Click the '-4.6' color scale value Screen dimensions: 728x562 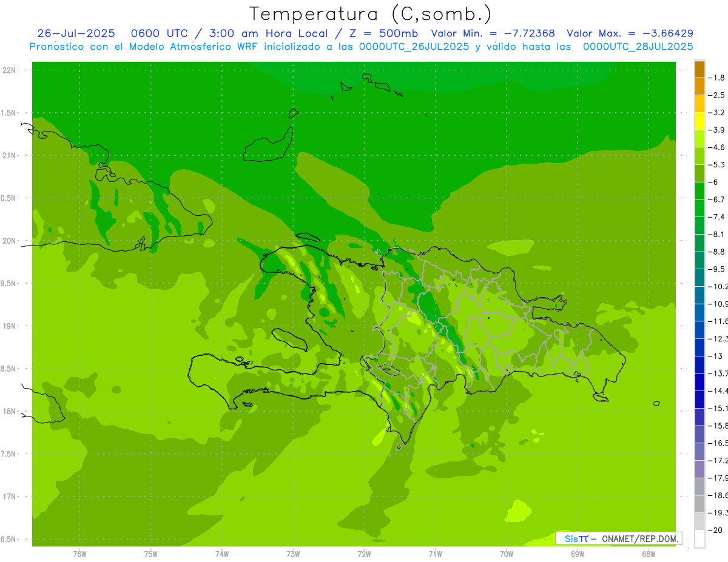[716, 147]
